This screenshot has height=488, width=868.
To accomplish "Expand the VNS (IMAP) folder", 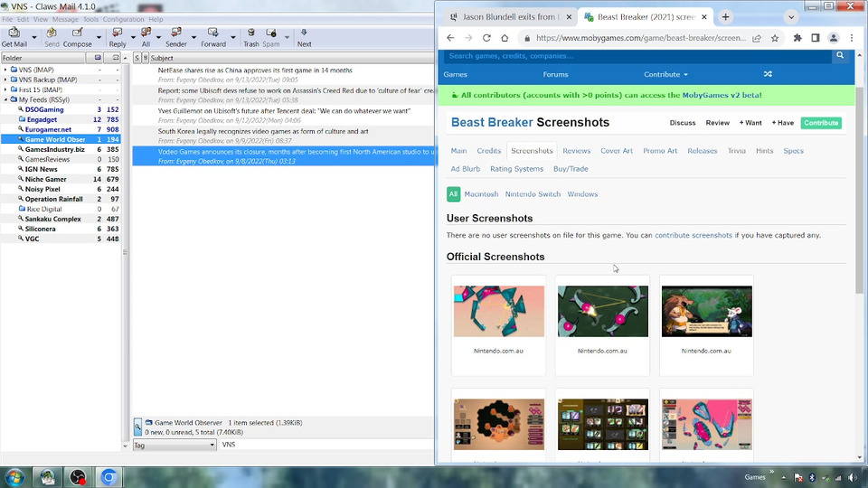I will [x=5, y=70].
